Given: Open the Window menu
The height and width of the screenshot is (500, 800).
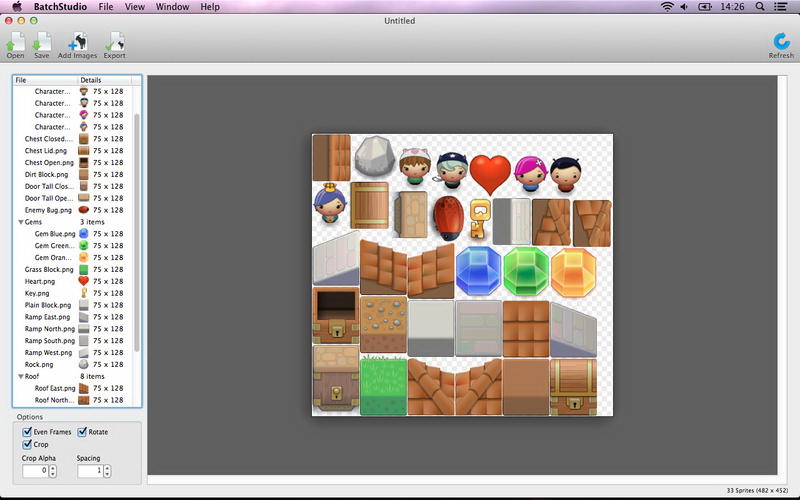Looking at the screenshot, I should (x=172, y=7).
